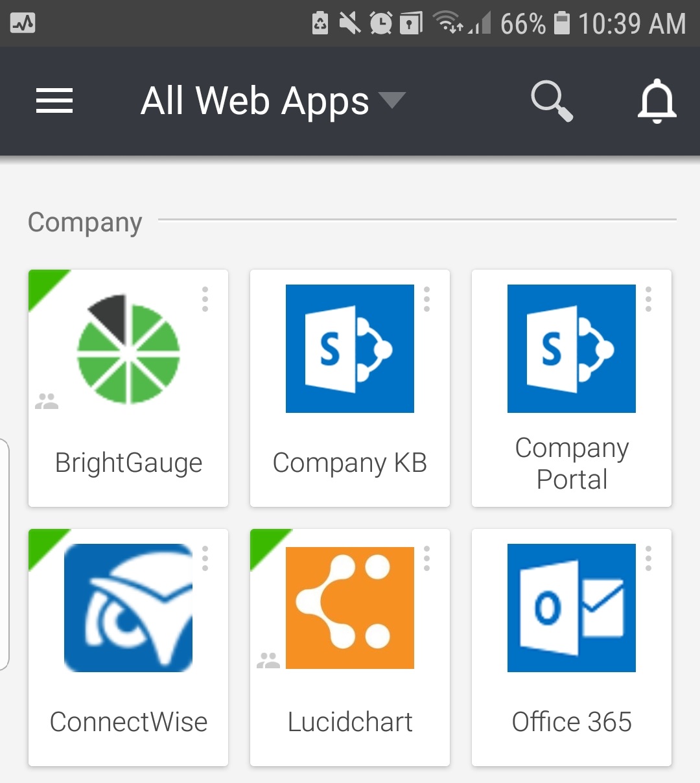The width and height of the screenshot is (700, 783).
Task: Select the Lucidchart label
Action: (x=350, y=722)
